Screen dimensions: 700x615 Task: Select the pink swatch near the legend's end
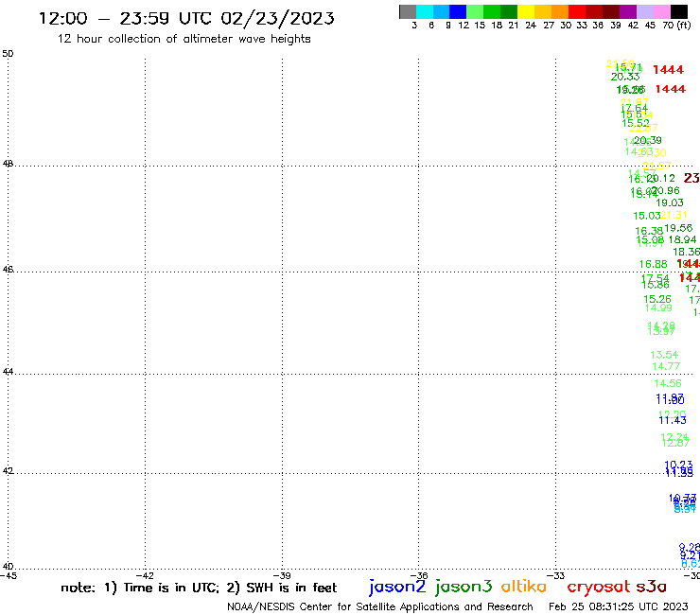click(661, 11)
